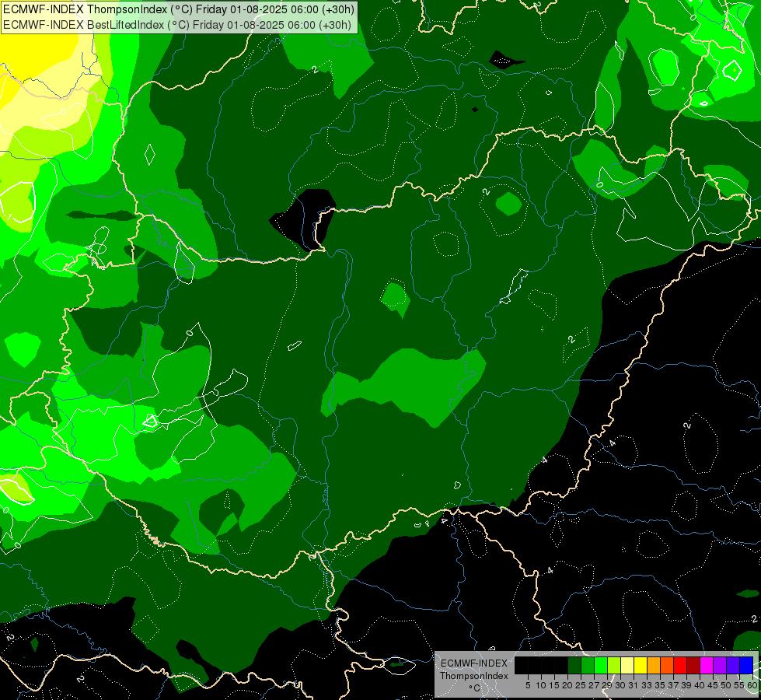Click the legend tick value 37
This screenshot has height=700, width=761.
coord(673,685)
